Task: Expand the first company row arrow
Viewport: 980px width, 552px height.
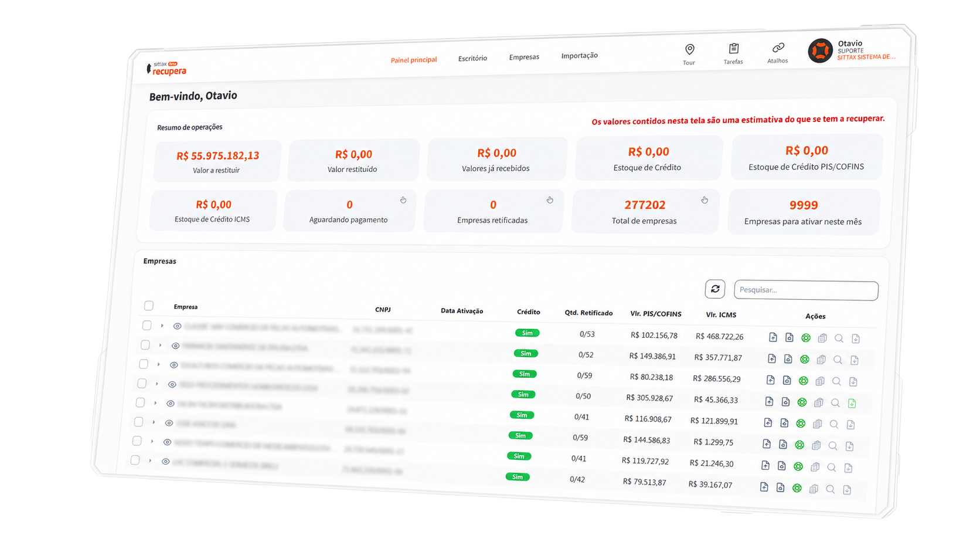Action: 162,326
